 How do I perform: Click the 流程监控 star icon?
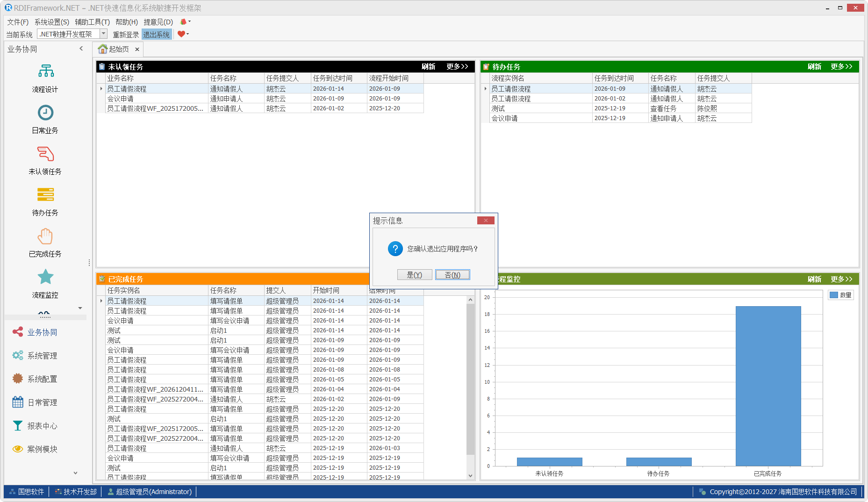click(x=45, y=277)
